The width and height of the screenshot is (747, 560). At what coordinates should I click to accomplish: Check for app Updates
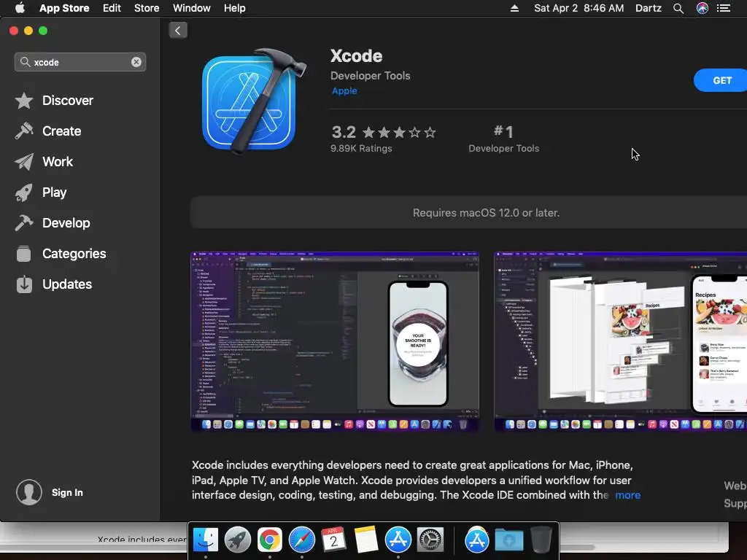point(53,284)
